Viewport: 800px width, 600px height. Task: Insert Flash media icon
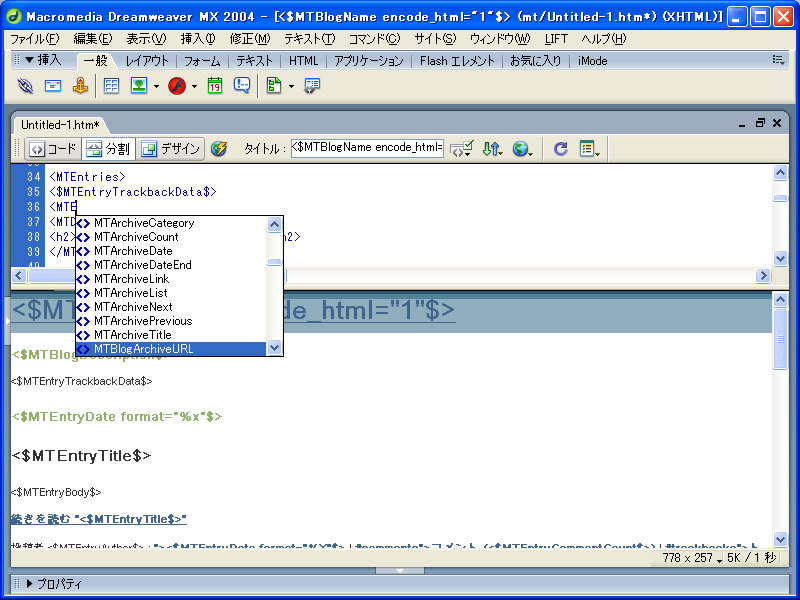click(x=177, y=86)
